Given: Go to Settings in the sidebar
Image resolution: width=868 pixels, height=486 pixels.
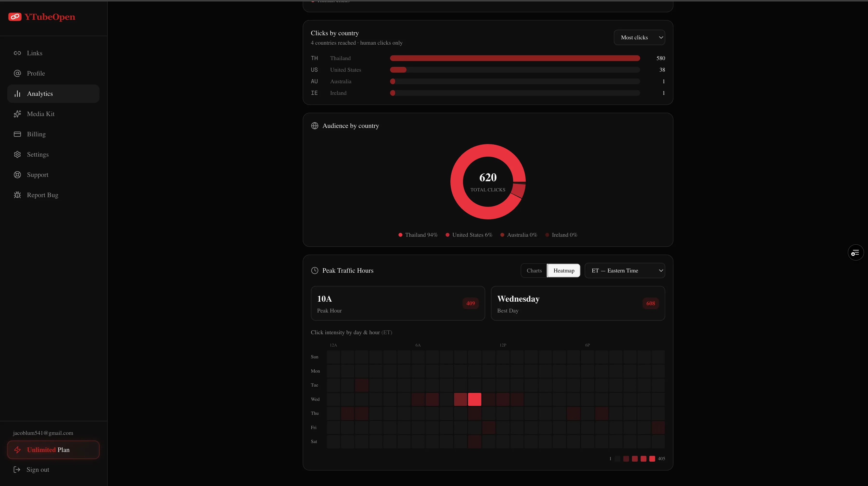Looking at the screenshot, I should [x=53, y=155].
